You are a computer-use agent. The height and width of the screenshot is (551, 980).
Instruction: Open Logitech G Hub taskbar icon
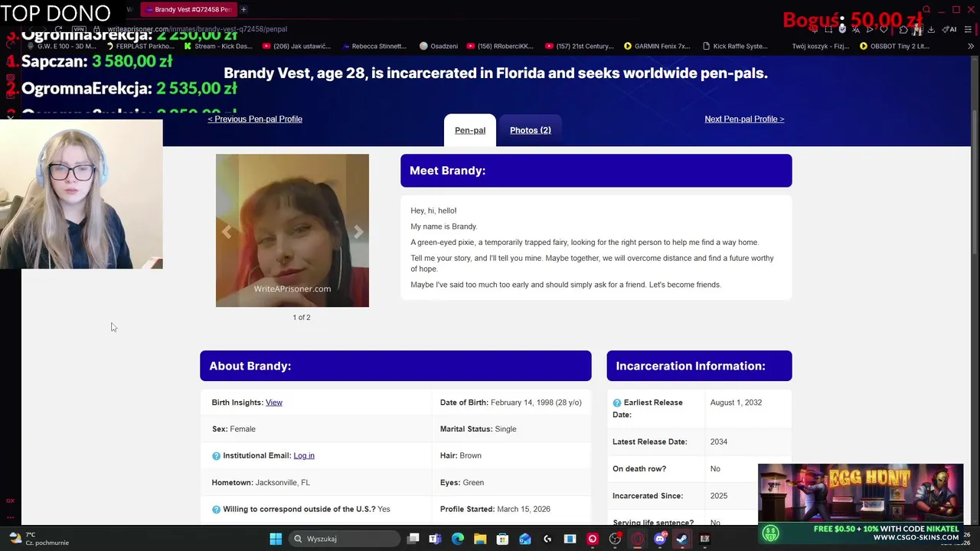pyautogui.click(x=547, y=539)
